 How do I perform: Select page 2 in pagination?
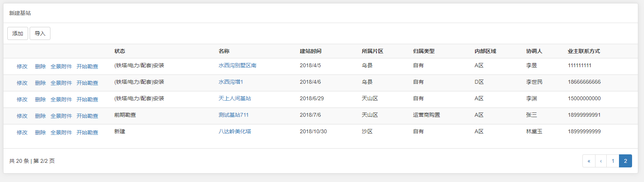click(x=626, y=161)
